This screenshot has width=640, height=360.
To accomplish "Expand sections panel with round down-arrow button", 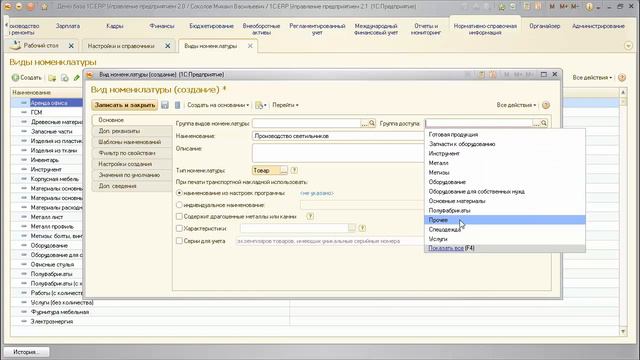I will coord(628,46).
